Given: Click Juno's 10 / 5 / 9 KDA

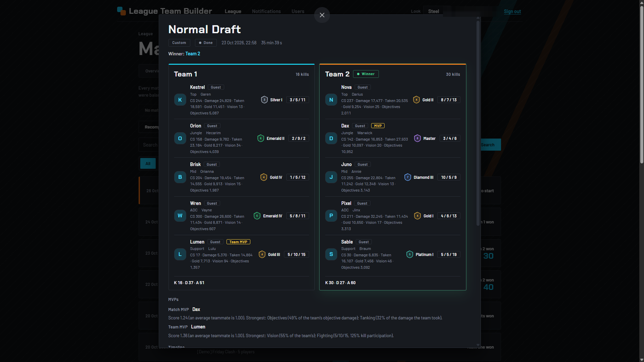Looking at the screenshot, I should pos(449,177).
